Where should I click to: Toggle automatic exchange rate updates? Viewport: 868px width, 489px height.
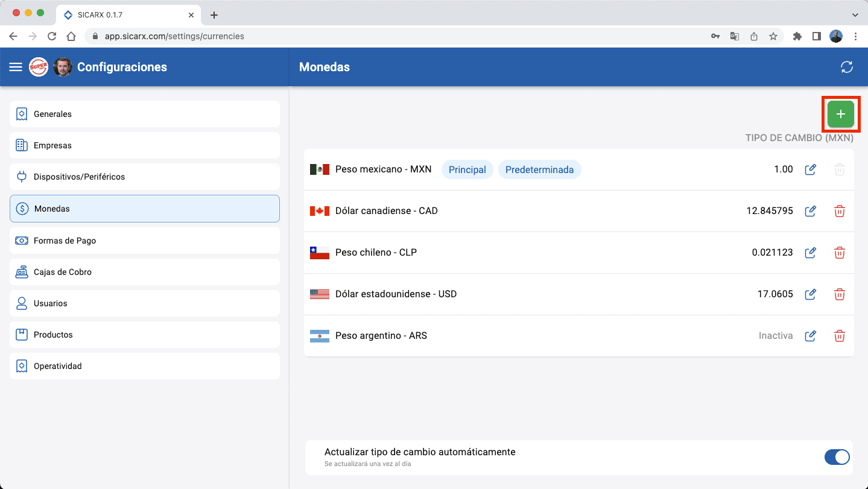837,457
